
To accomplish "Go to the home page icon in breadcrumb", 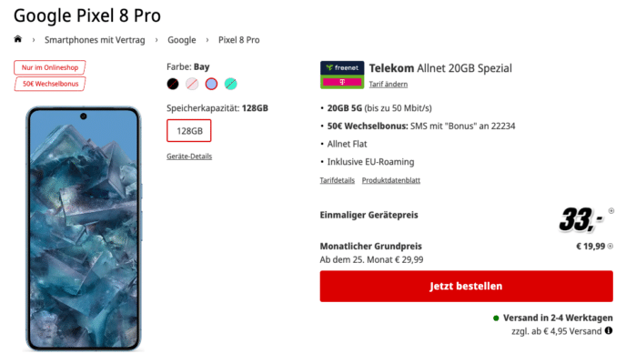I will pos(17,39).
